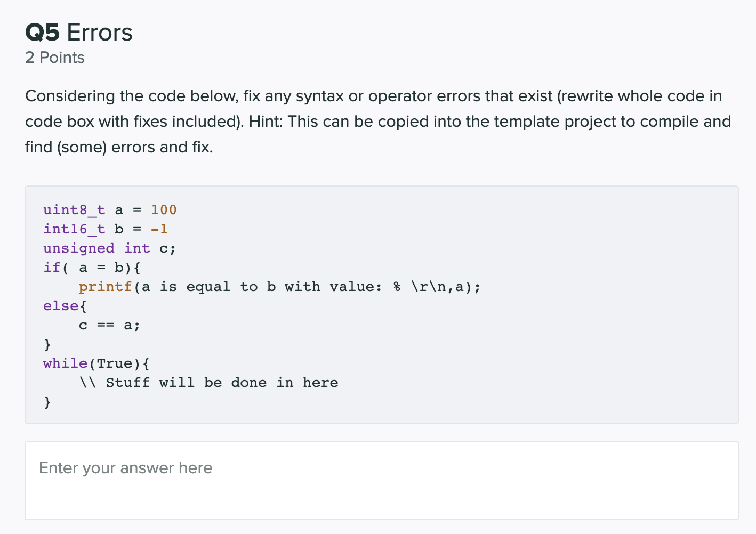
Task: Click the else block in the code
Action: click(x=63, y=305)
